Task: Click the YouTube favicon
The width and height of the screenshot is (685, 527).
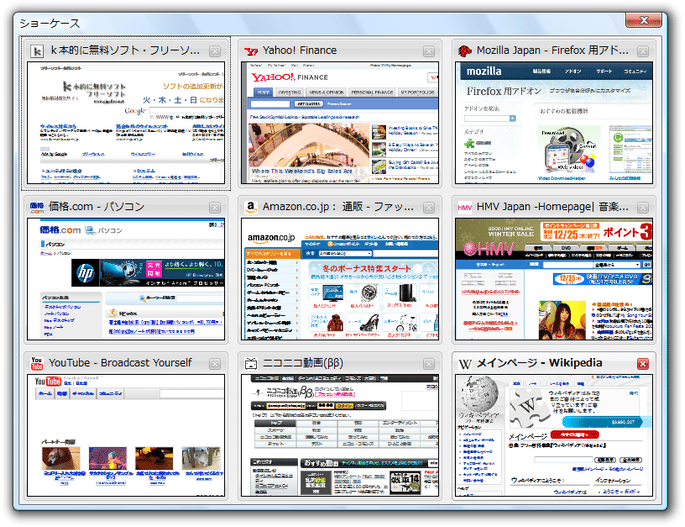Action: click(37, 364)
